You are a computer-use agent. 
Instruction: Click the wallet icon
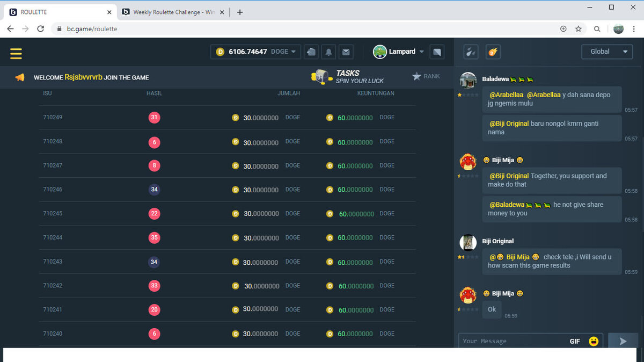tap(311, 52)
